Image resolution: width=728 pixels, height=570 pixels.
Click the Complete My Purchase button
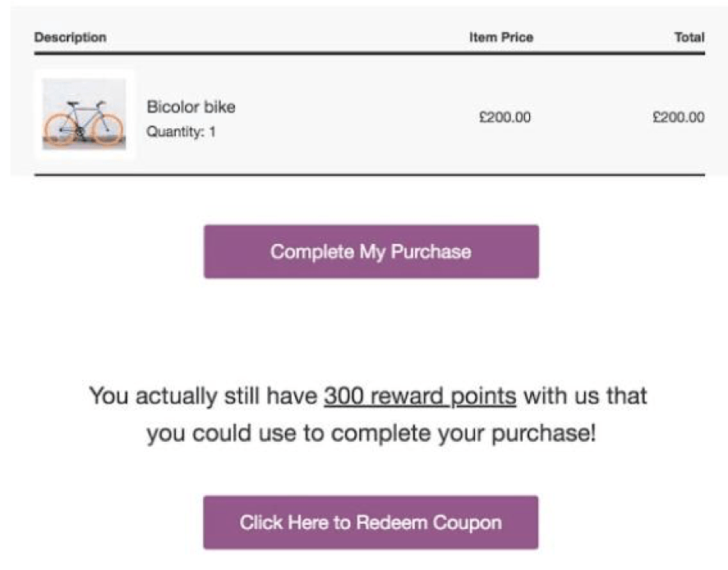(x=371, y=251)
